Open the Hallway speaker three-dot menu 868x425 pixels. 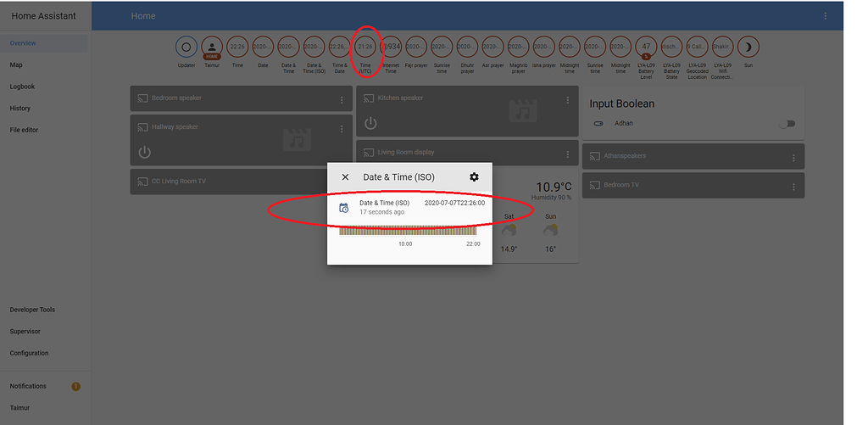pos(342,129)
